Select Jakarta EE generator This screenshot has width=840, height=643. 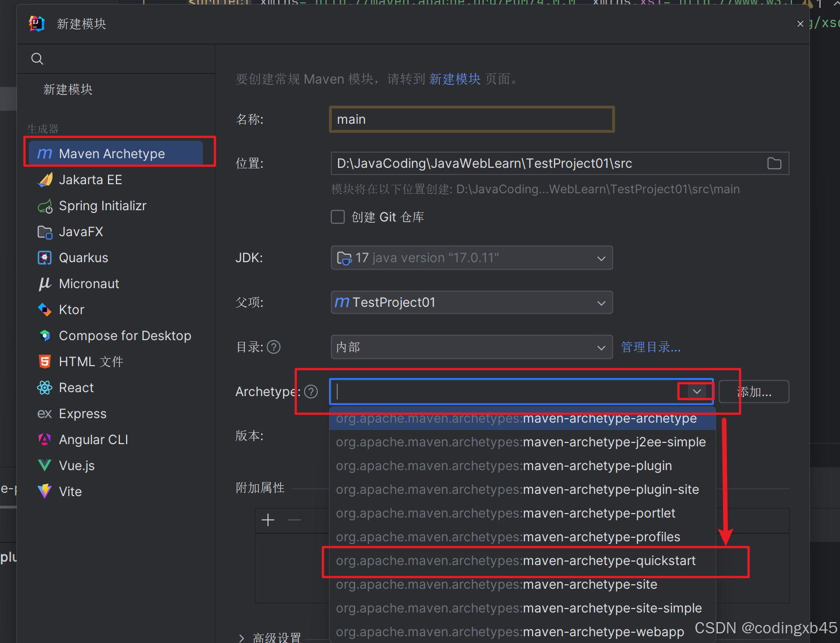116,180
